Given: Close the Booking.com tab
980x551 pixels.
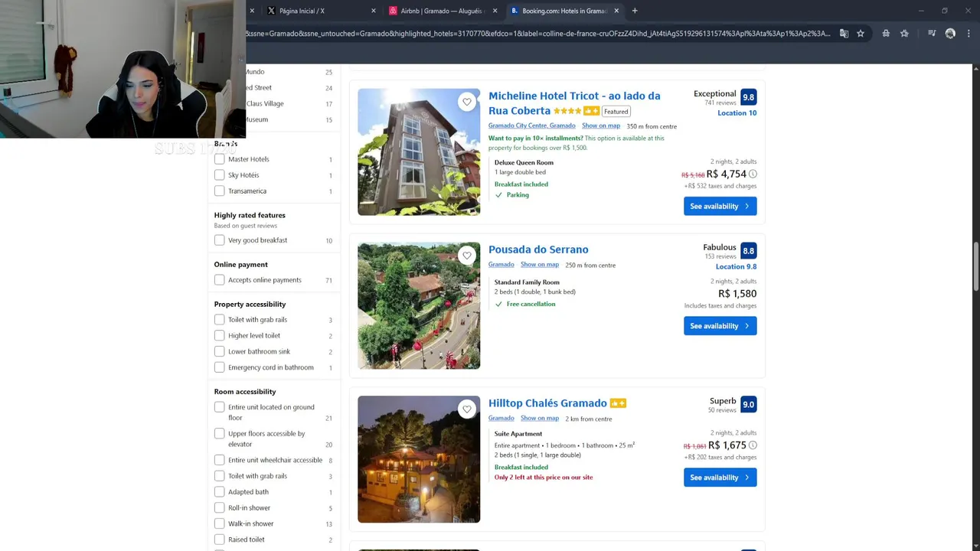Looking at the screenshot, I should click(616, 11).
